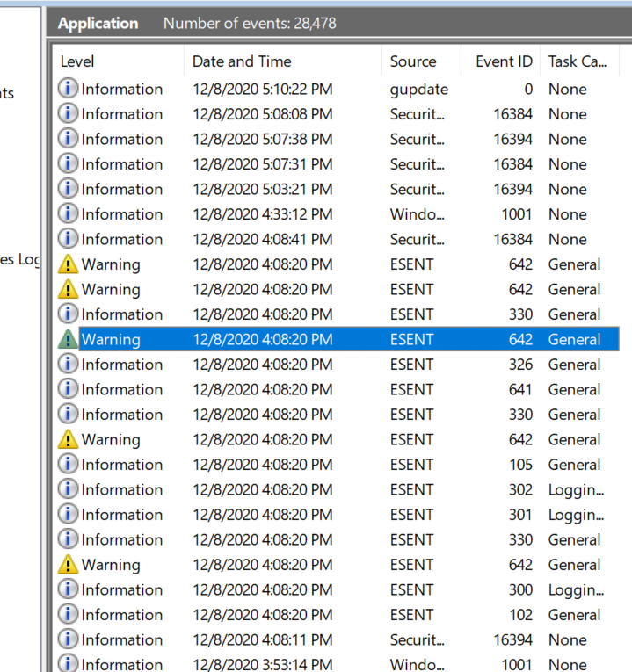This screenshot has width=632, height=672.
Task: Click the Number of events: 28,478 label
Action: [x=250, y=23]
